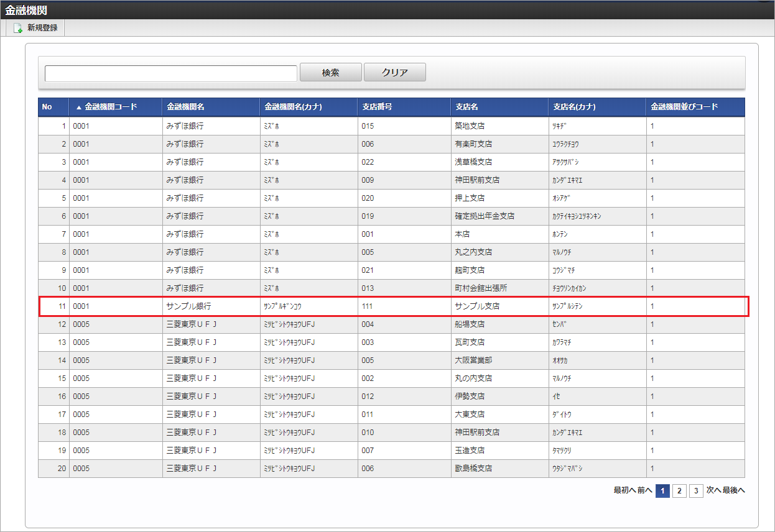Go to page 3 of results

click(696, 491)
